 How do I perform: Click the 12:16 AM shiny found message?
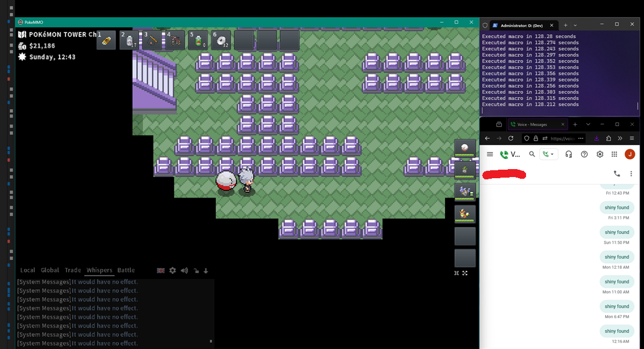tap(617, 331)
